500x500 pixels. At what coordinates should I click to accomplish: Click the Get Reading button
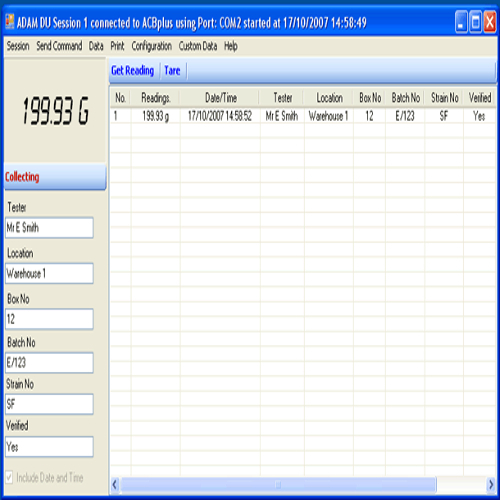[x=132, y=71]
